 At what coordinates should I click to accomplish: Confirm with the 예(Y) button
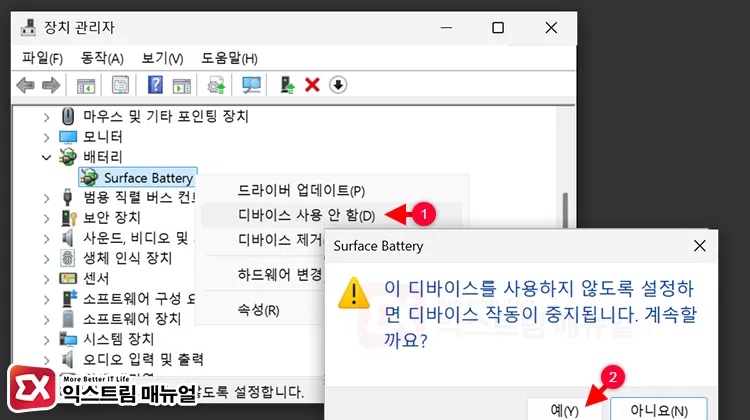pos(565,409)
